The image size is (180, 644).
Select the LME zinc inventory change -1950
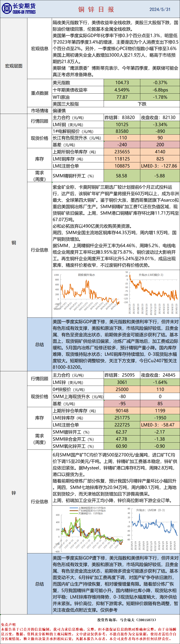[x=160, y=418]
